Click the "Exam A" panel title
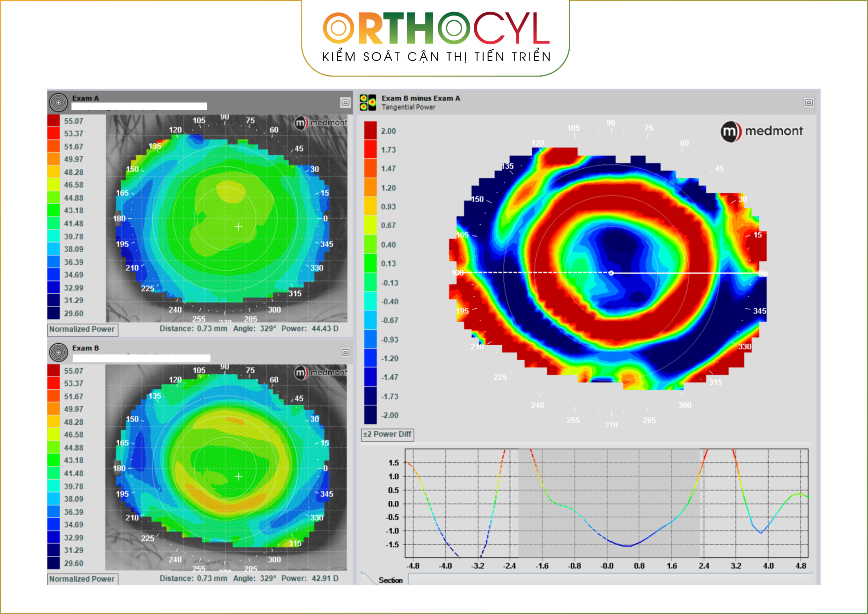 coord(85,98)
